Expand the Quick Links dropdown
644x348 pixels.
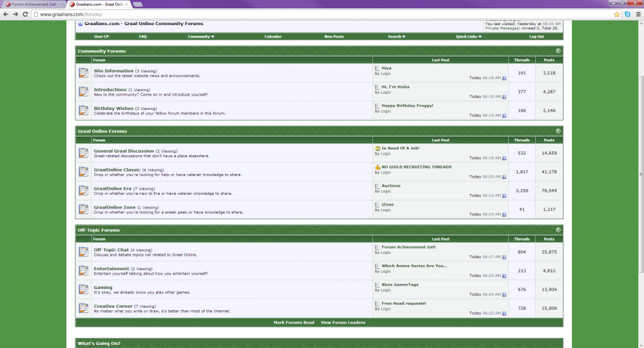(467, 36)
